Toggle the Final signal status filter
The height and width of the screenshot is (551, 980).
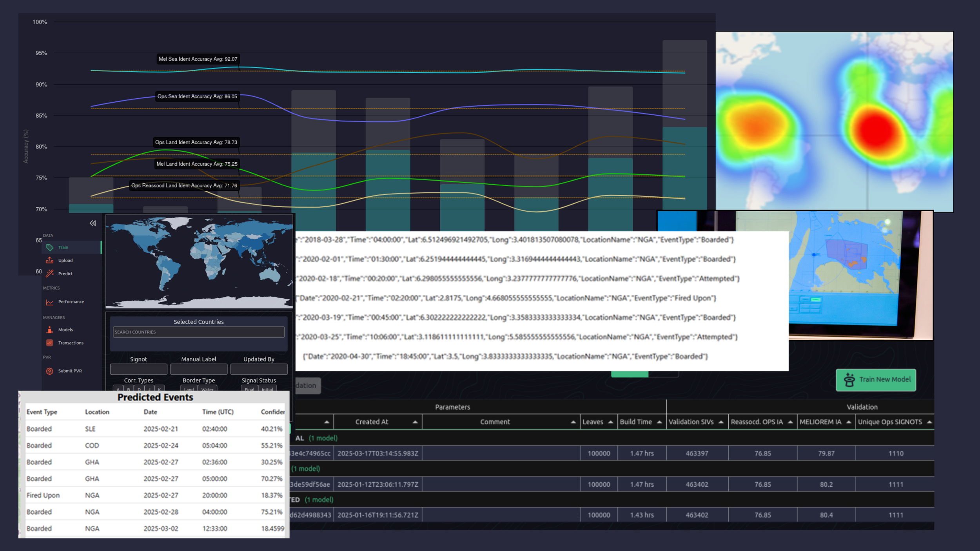point(249,389)
